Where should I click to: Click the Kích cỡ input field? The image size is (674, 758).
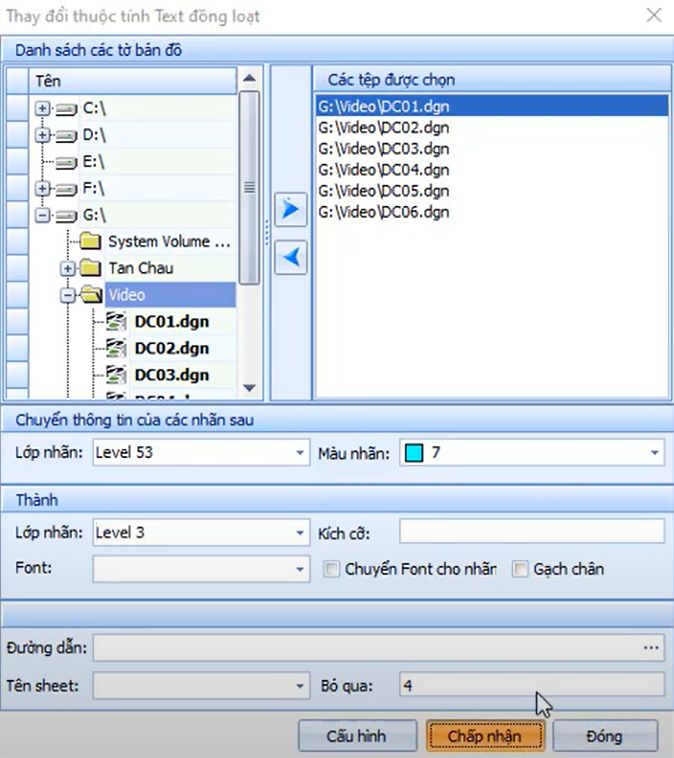(x=532, y=532)
